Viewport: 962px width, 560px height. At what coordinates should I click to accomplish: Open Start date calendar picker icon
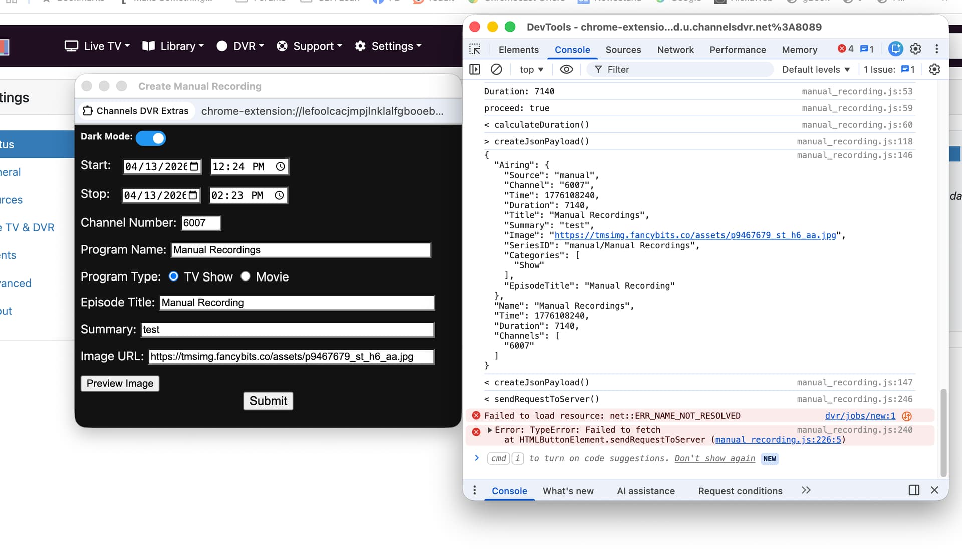194,166
